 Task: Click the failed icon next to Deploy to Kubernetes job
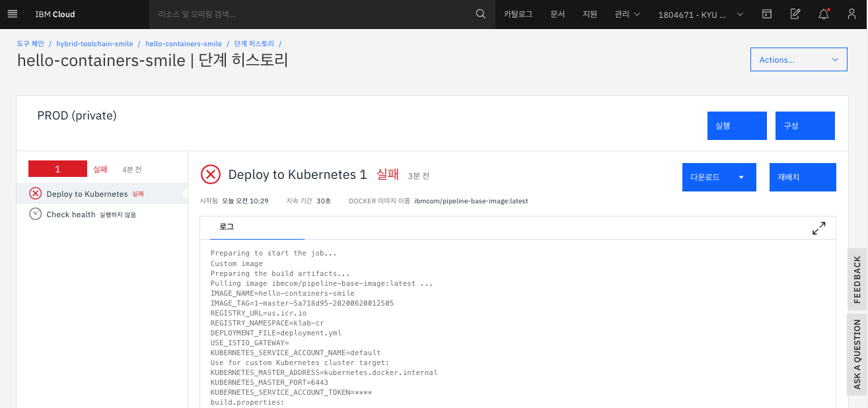[36, 193]
